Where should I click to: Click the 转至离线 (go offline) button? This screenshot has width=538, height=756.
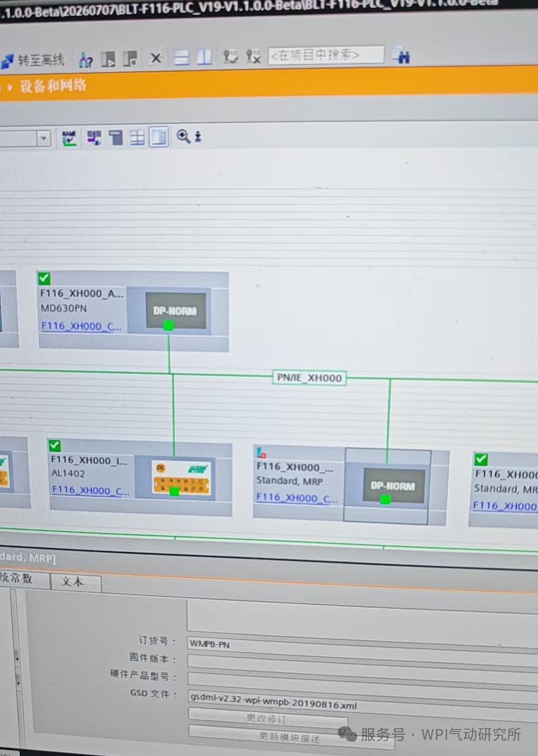(x=33, y=61)
